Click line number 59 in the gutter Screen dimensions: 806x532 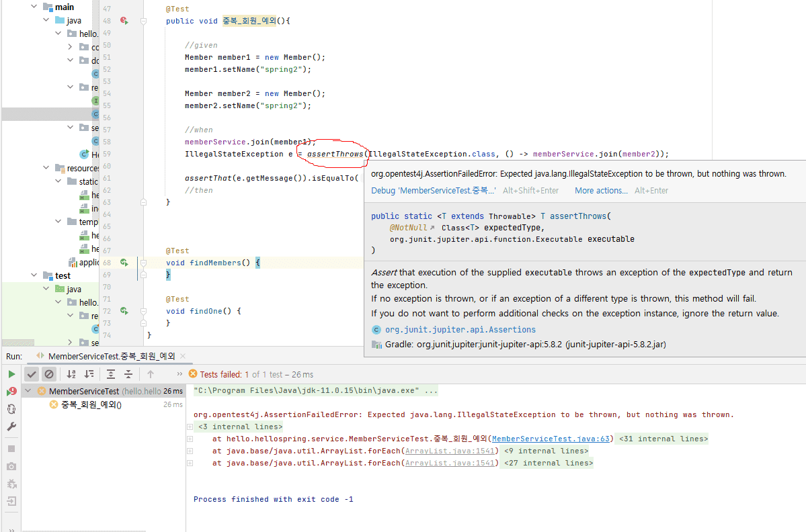click(106, 154)
